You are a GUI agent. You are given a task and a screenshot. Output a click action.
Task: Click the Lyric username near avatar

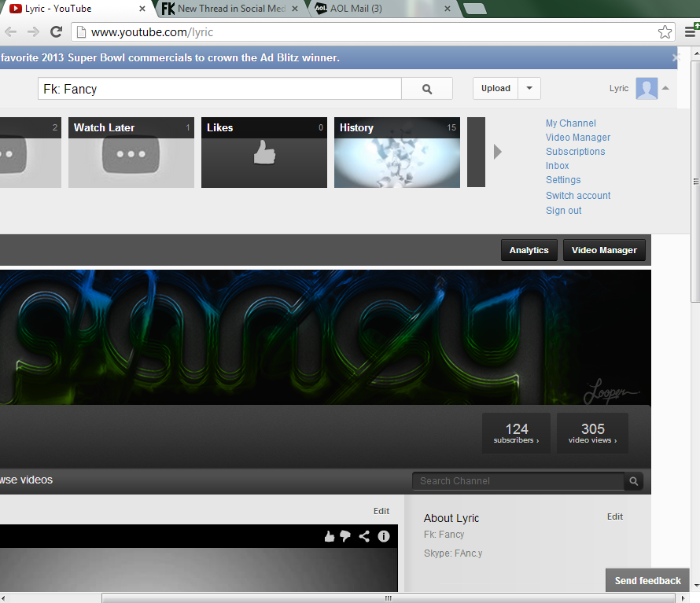point(619,88)
